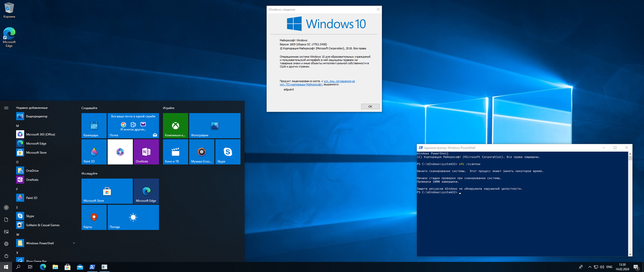Click the PowerShell vertical scrollbar
The width and height of the screenshot is (644, 272).
coord(630,203)
